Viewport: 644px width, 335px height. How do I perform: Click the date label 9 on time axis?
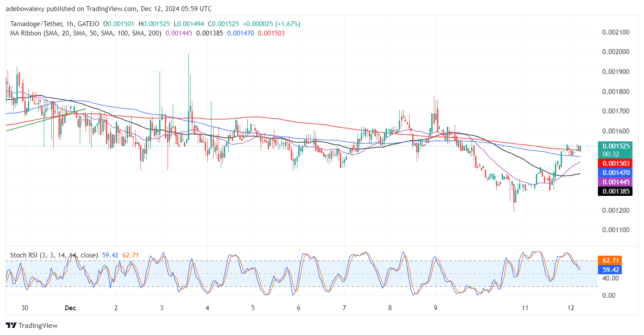pos(436,308)
